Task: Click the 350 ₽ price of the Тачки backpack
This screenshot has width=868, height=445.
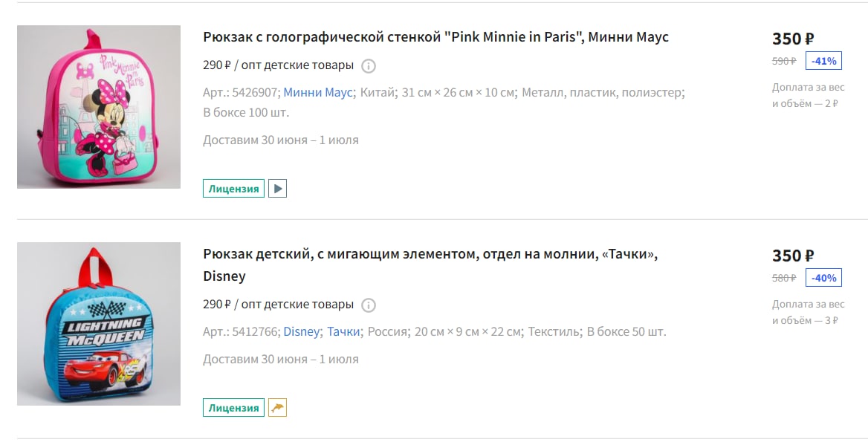Action: 793,256
